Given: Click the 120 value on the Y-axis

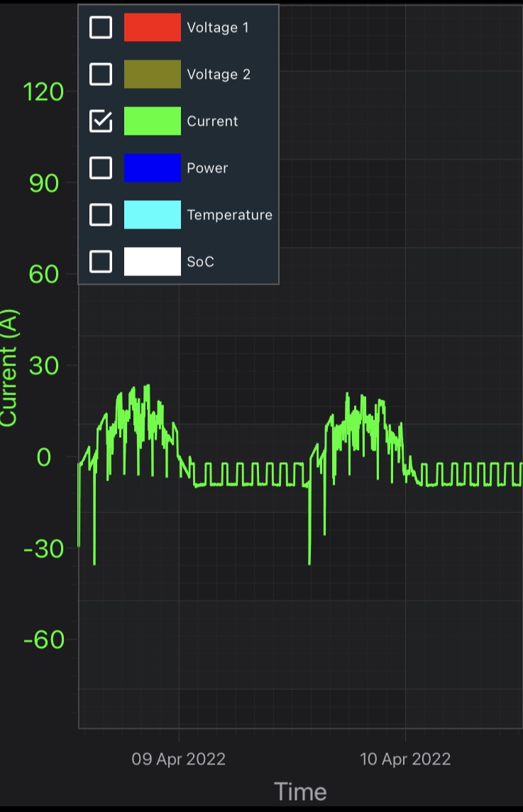Looking at the screenshot, I should coord(43,92).
